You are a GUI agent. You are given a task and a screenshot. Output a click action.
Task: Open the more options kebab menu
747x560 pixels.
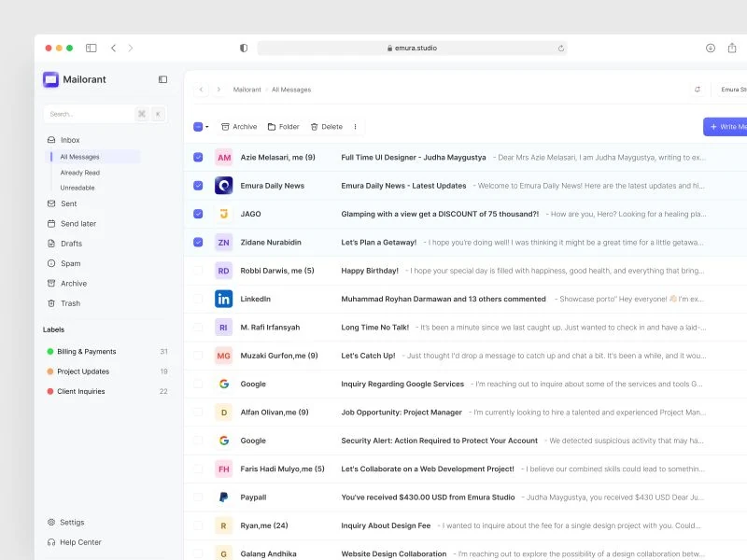[x=355, y=127]
